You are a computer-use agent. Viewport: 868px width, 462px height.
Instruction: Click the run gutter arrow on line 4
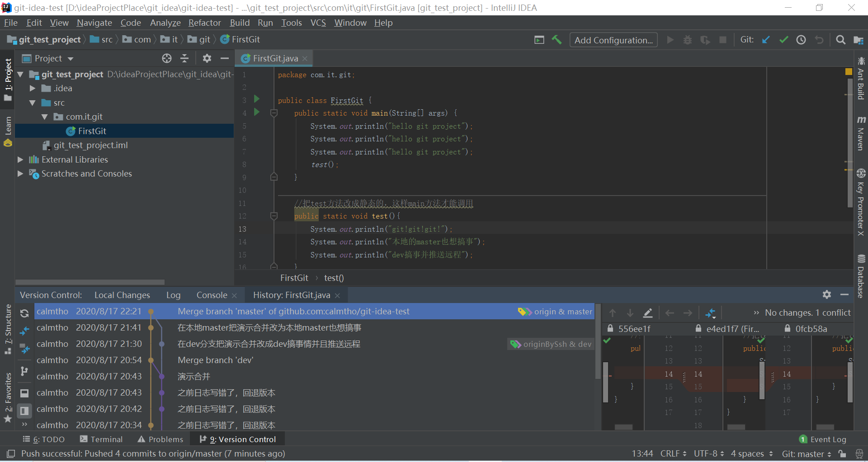[257, 112]
